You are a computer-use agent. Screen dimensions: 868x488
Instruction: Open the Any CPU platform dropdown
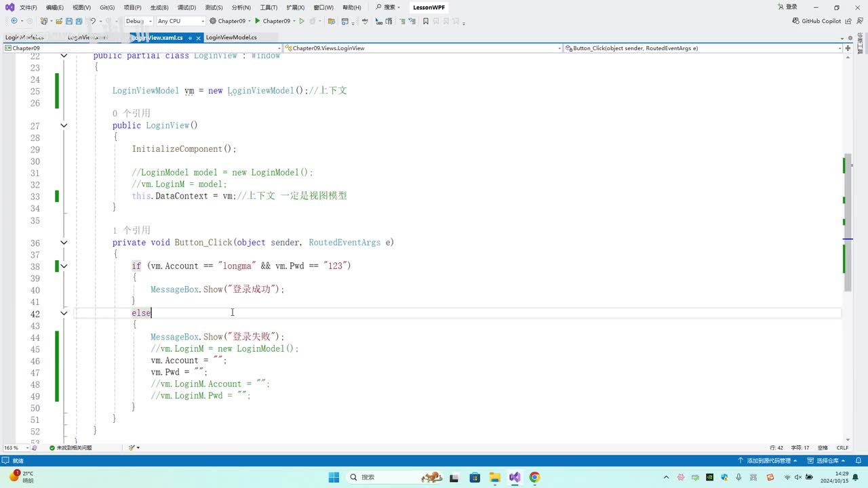(180, 21)
